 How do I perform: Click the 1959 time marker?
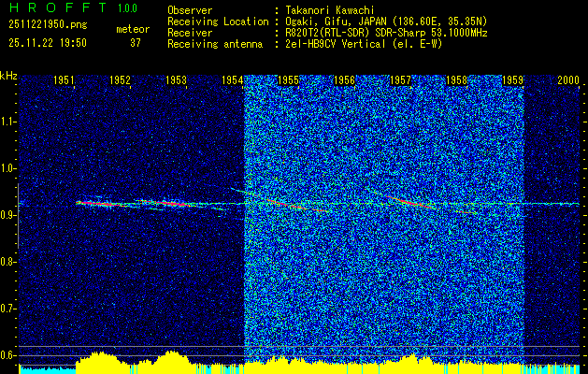coord(512,80)
